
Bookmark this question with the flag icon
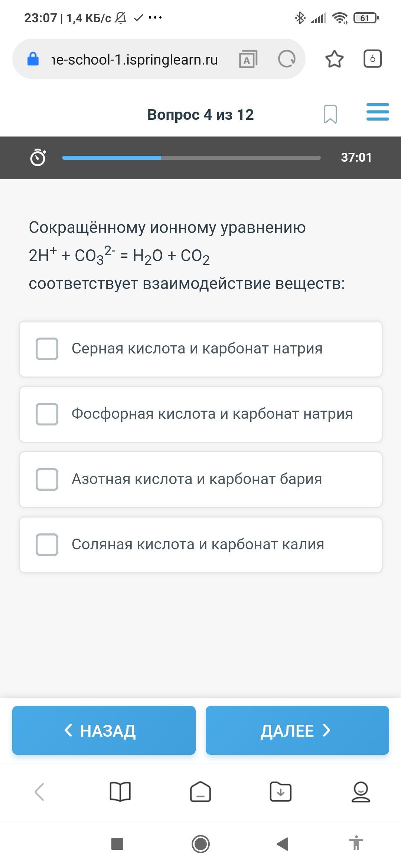pyautogui.click(x=330, y=114)
